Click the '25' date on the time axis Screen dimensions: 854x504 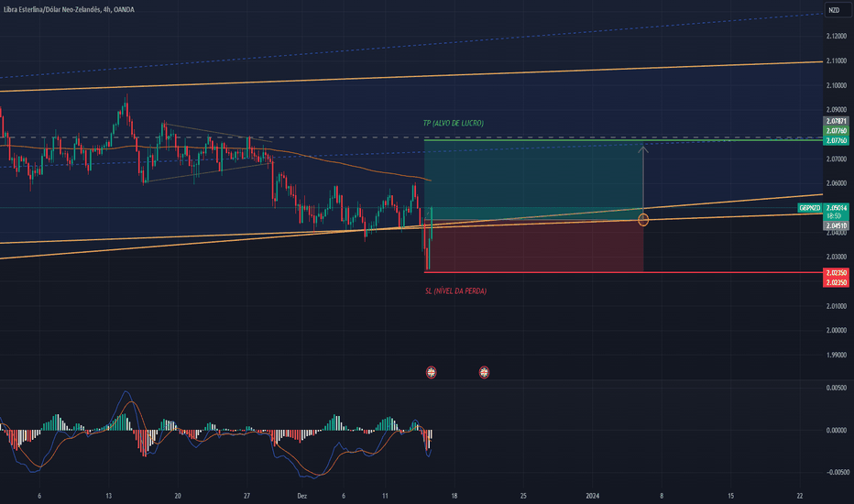tap(523, 496)
